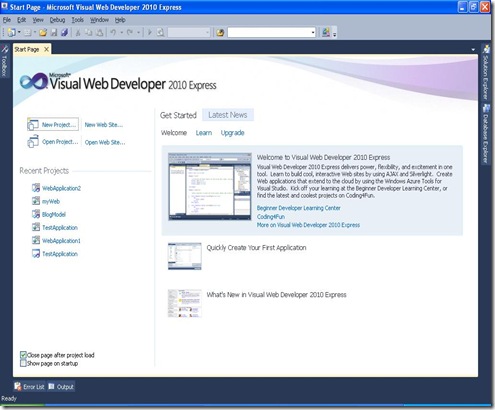This screenshot has width=495, height=410.
Task: Open the active documents list dropdown arrow
Action: (473, 50)
